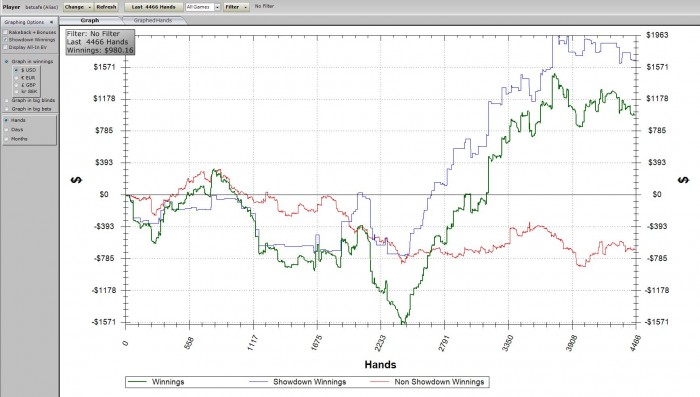Click the Non Showdown Winnings legend entry
700x397 pixels.
(428, 382)
